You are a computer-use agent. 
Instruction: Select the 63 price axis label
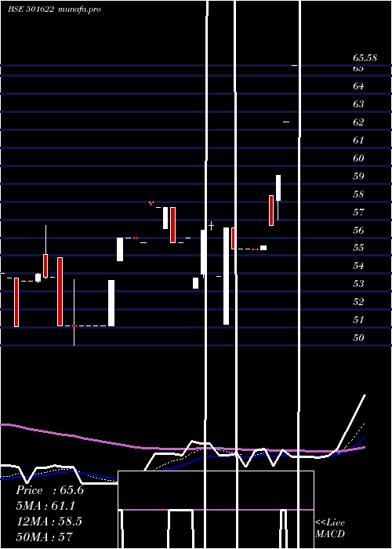pyautogui.click(x=358, y=104)
